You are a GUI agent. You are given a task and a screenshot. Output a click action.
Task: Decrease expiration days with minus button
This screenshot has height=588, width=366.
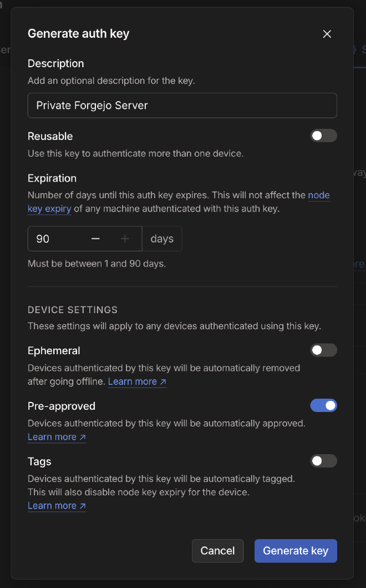[95, 239]
